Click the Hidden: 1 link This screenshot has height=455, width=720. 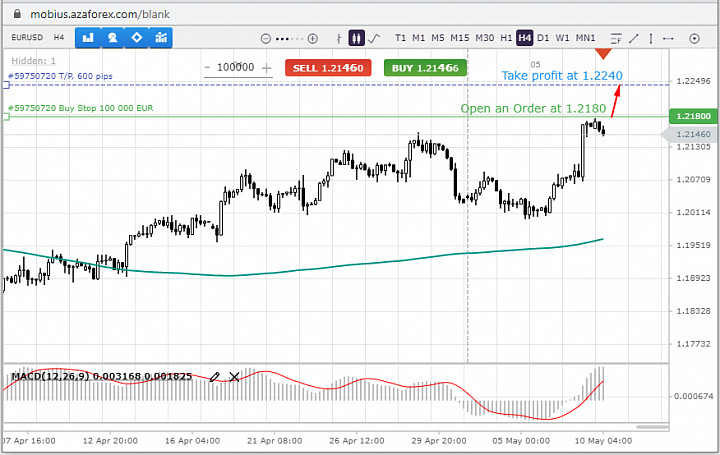tap(33, 61)
